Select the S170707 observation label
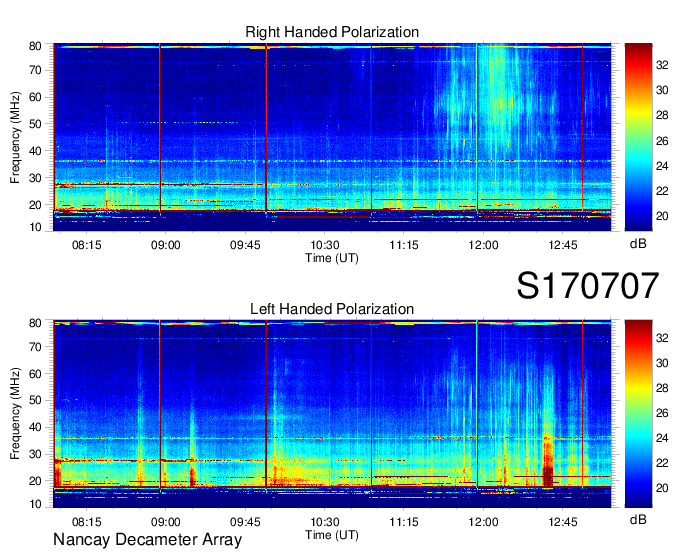The image size is (680, 552). [x=588, y=285]
